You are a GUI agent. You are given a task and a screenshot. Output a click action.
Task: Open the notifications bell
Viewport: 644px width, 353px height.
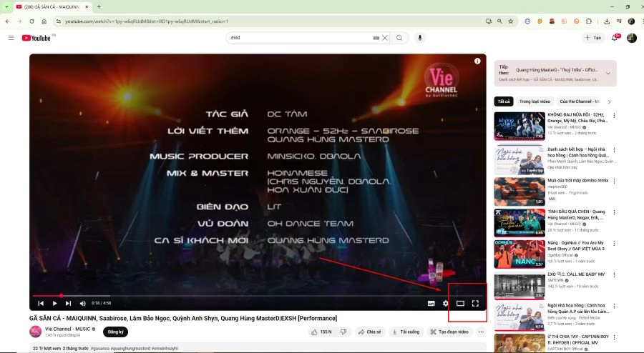[615, 38]
